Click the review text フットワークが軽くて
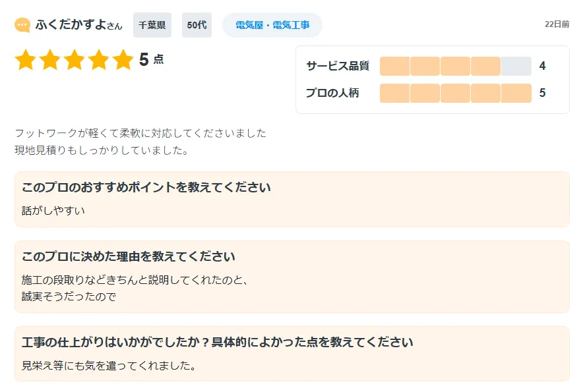The height and width of the screenshot is (392, 585). [x=140, y=133]
